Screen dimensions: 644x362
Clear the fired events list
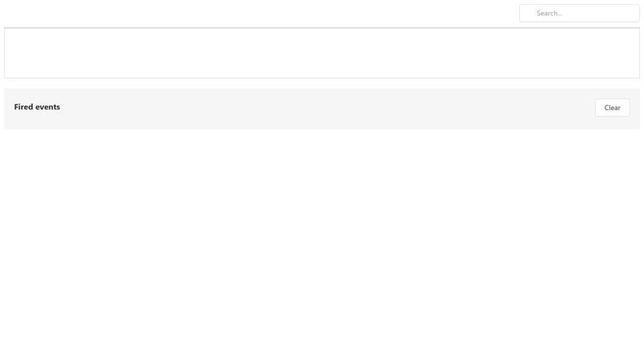tap(612, 108)
